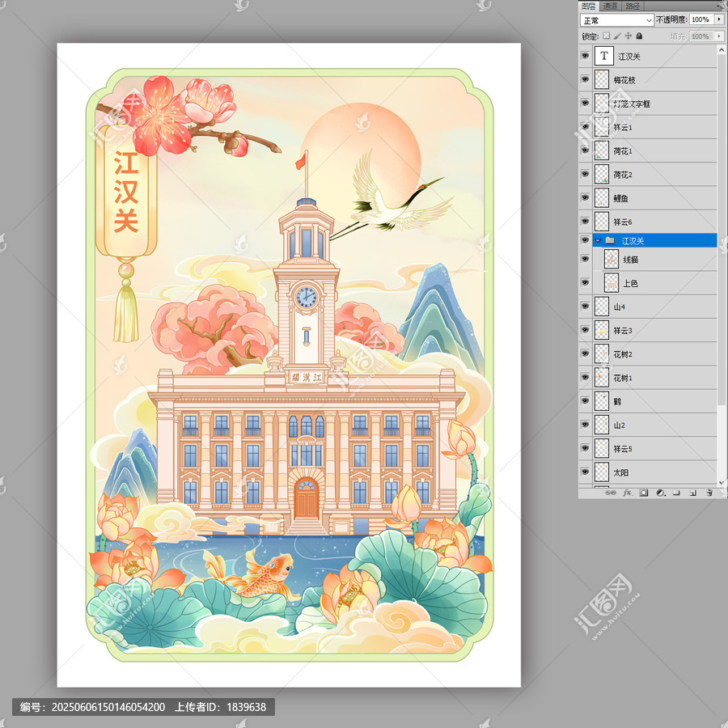Click the 线描 layer thumbnail

[x=611, y=260]
